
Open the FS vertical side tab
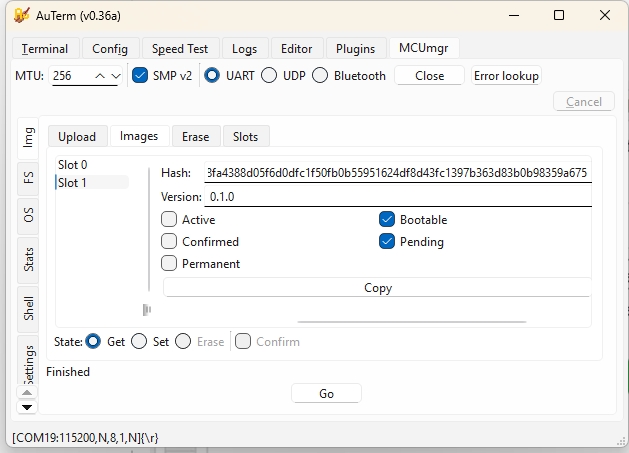point(29,177)
